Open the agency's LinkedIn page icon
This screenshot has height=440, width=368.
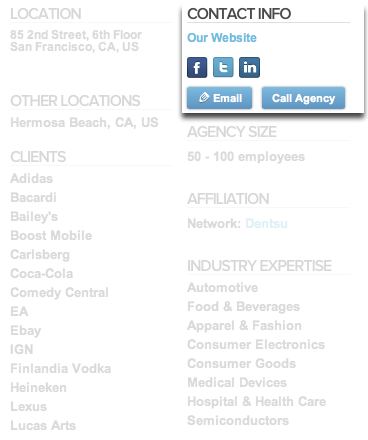[x=249, y=67]
